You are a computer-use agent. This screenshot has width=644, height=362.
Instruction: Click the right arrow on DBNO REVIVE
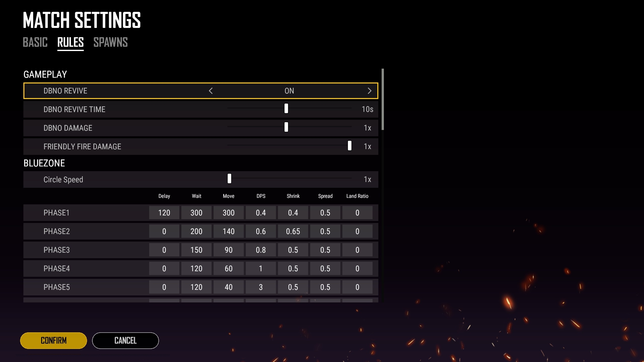point(369,91)
